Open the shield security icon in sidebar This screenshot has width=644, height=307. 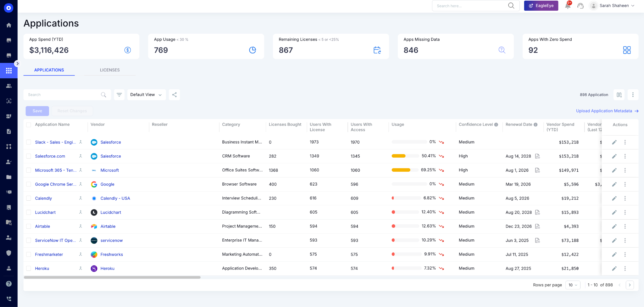click(x=9, y=253)
